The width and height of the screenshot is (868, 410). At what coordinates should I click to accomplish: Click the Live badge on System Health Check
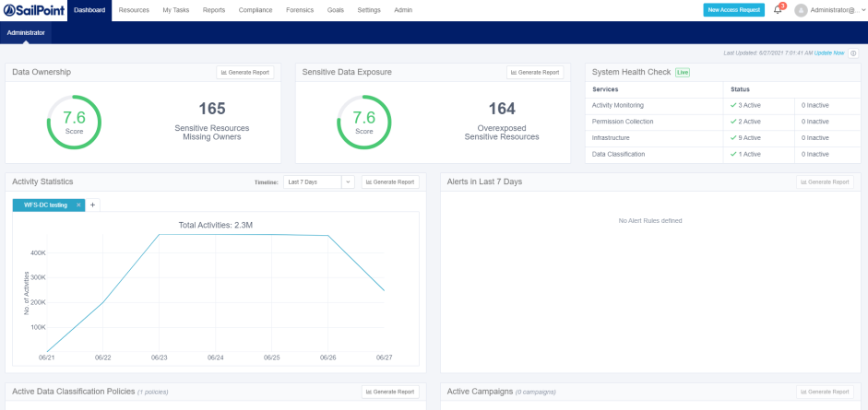pyautogui.click(x=683, y=72)
